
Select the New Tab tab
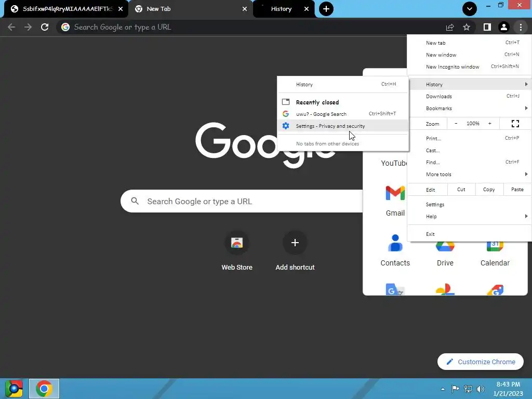click(191, 9)
